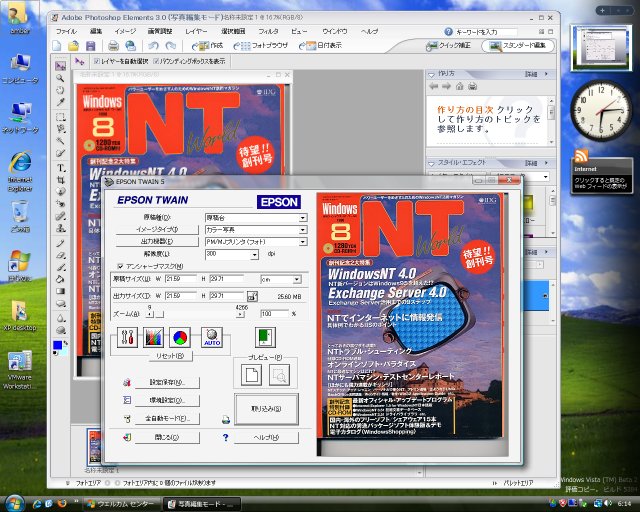Open ウインドウ menu

pos(335,31)
